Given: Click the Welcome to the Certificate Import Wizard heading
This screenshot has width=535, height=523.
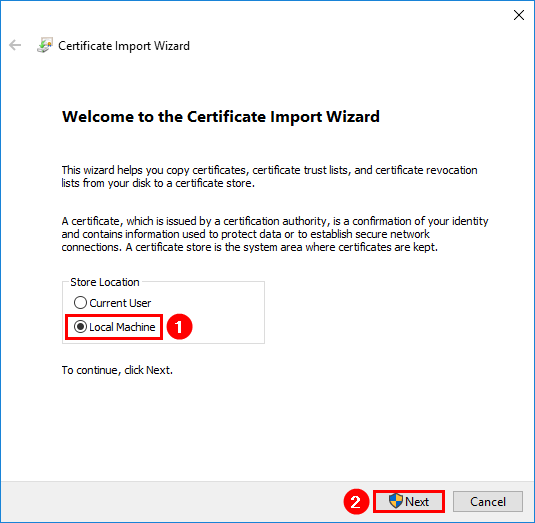Looking at the screenshot, I should point(221,117).
